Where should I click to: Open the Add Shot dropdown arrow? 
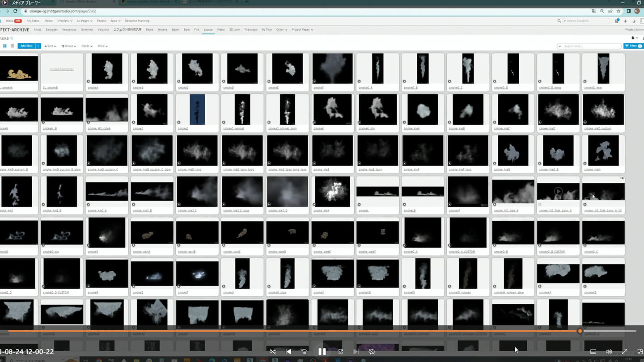click(x=38, y=46)
